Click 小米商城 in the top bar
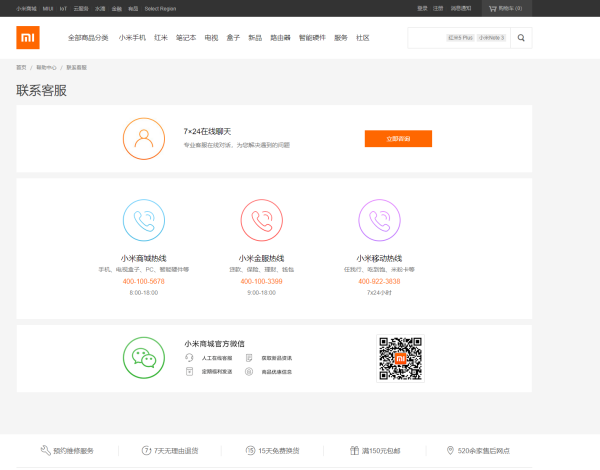600x470 pixels. [x=26, y=8]
